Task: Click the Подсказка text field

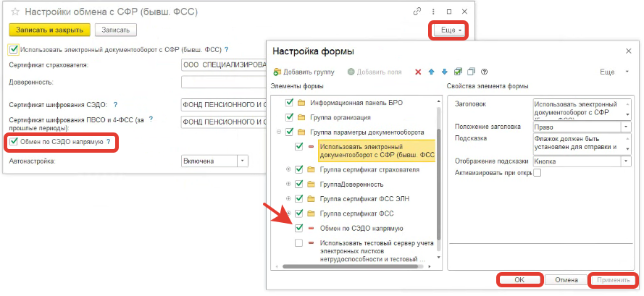Action: tap(582, 143)
